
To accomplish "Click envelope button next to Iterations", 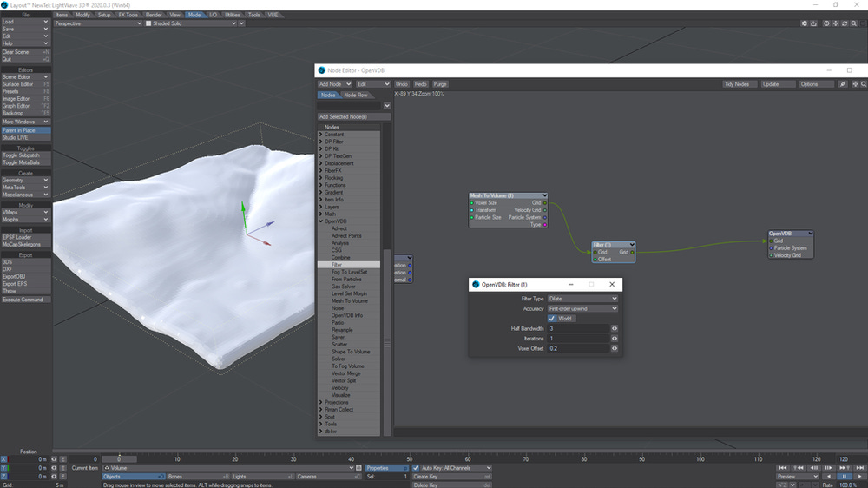I will pos(615,339).
